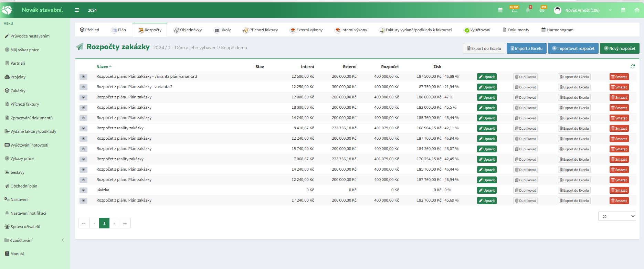Screen dimensions: 644x269
Task: Go to the next page of pagination
Action: tap(114, 223)
